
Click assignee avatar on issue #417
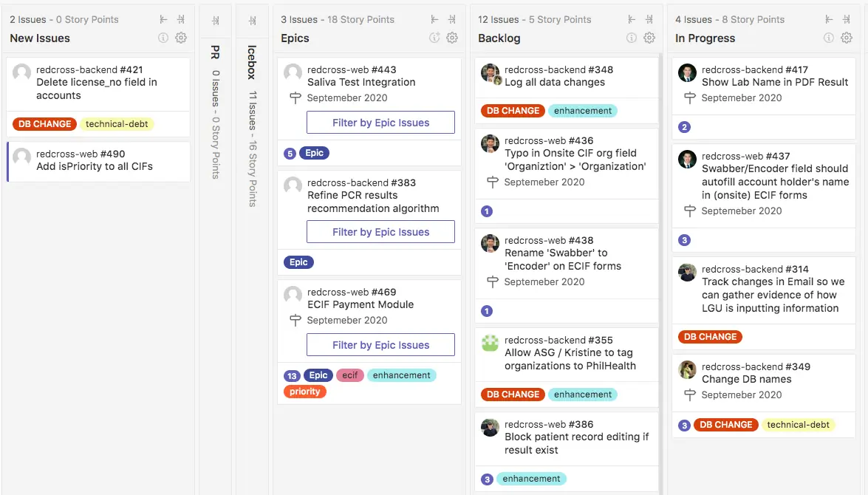click(x=687, y=72)
